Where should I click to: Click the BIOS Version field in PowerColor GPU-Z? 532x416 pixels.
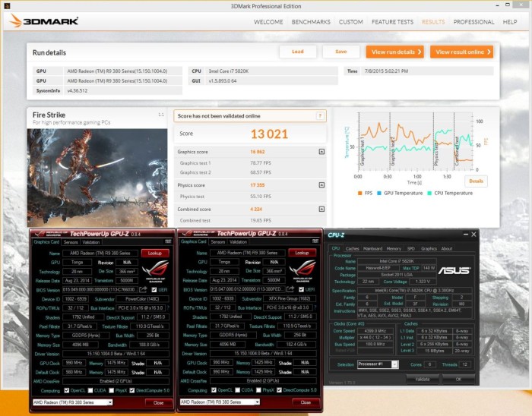100,290
